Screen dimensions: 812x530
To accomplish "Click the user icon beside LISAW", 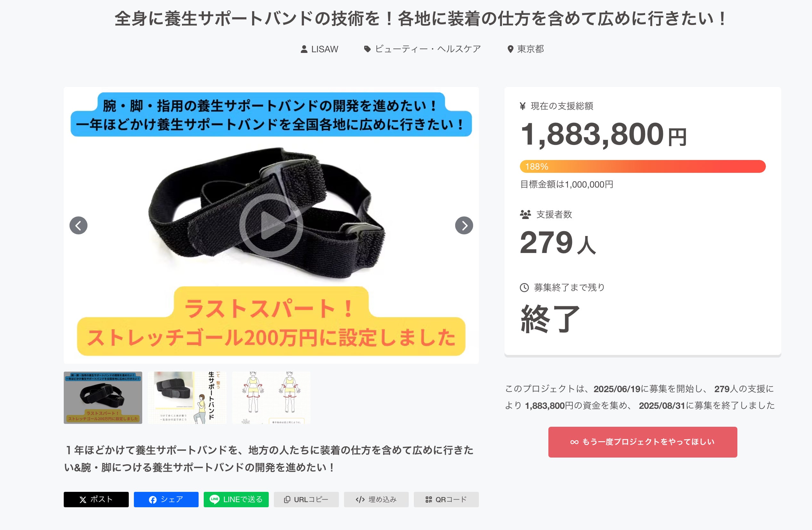I will click(304, 49).
